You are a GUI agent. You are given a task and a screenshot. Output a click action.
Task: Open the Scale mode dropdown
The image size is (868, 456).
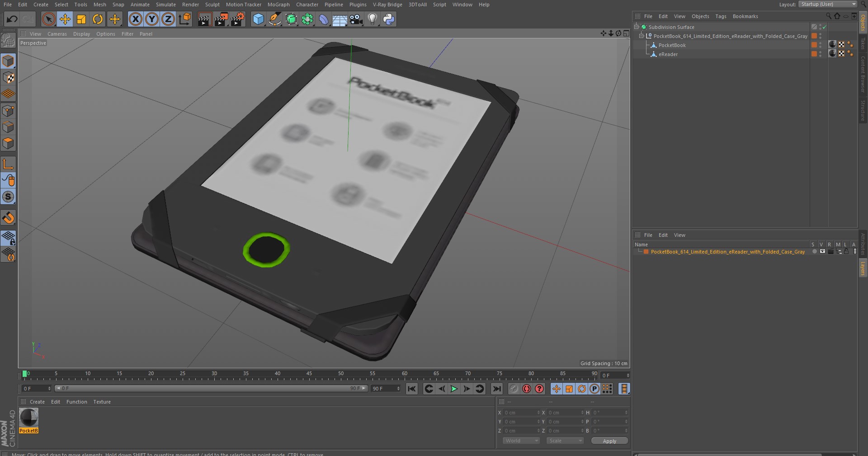tap(565, 441)
